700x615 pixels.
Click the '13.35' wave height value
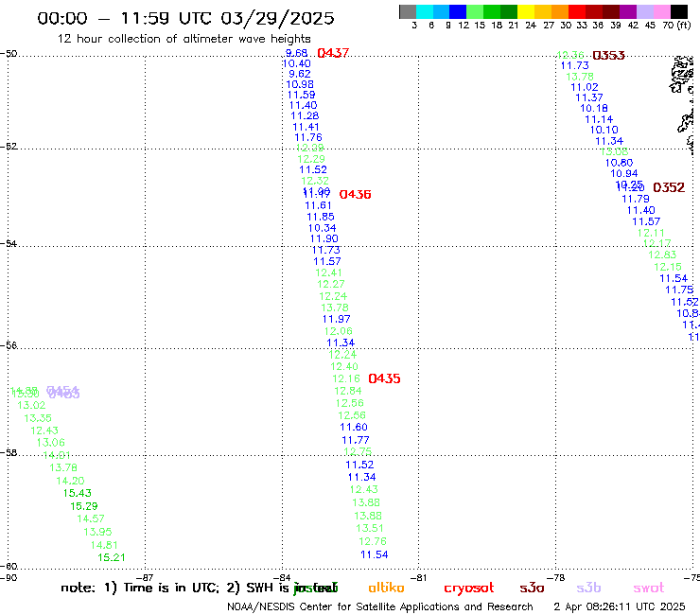click(x=38, y=418)
